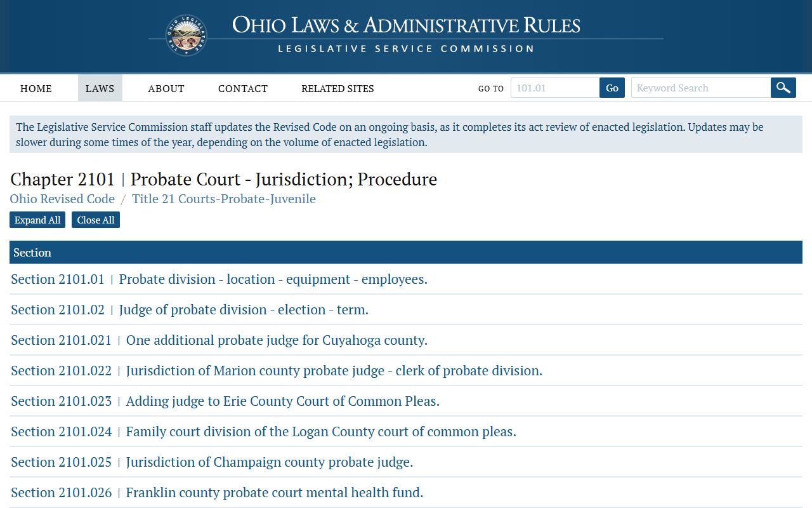Image resolution: width=812 pixels, height=508 pixels.
Task: Go to the CONTACT page
Action: (x=243, y=88)
